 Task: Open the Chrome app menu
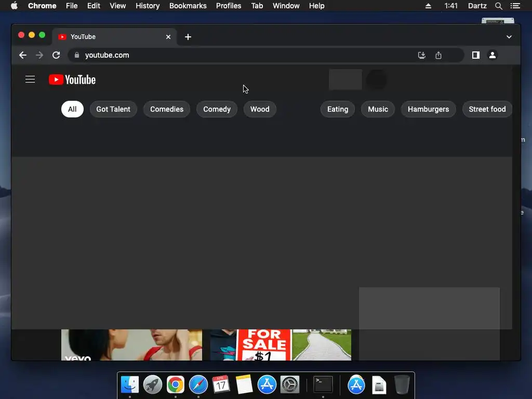(x=42, y=6)
